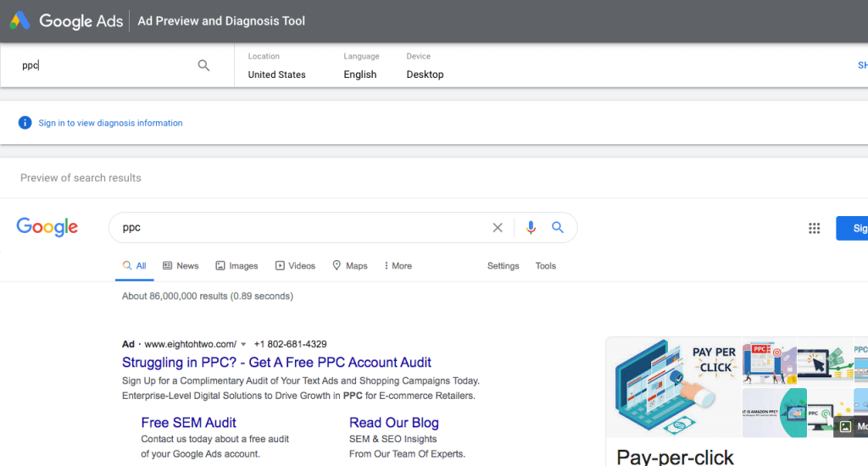The height and width of the screenshot is (466, 868).
Task: Open the Amazon PPC image thumbnail
Action: point(774,413)
